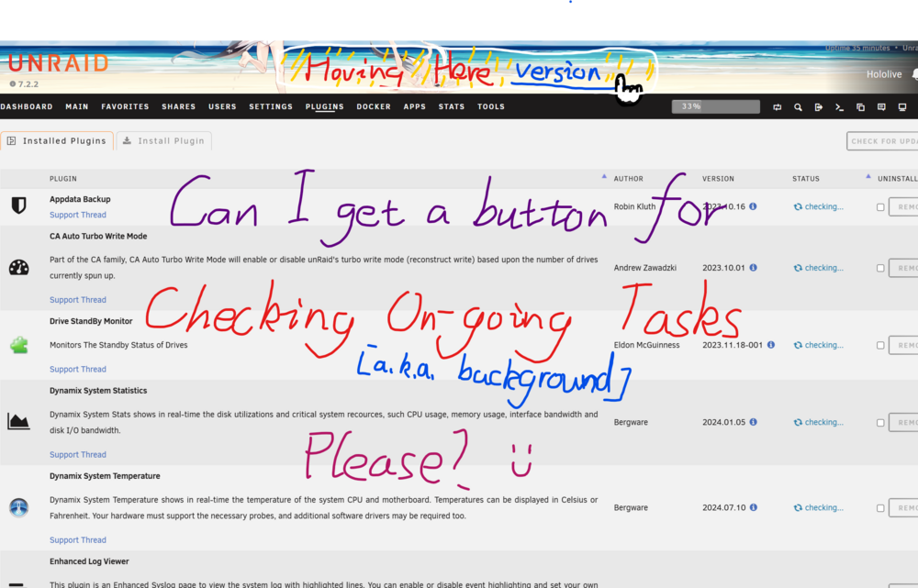Click the author name Eldon McGuinness
Screen dimensions: 918x588
coord(646,345)
